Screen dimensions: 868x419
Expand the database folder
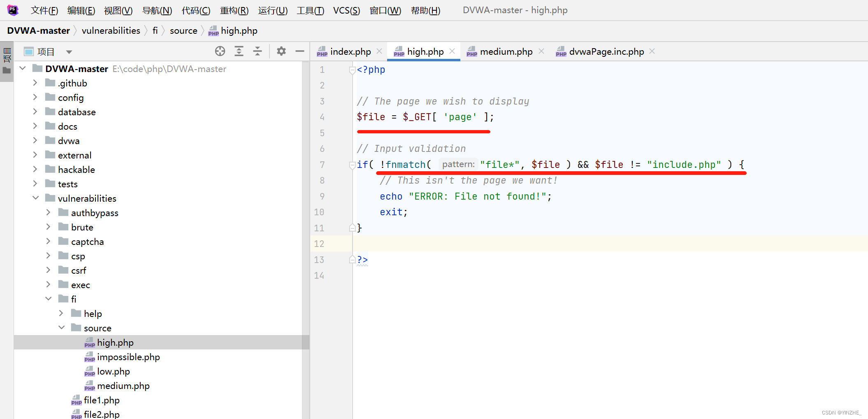[35, 112]
